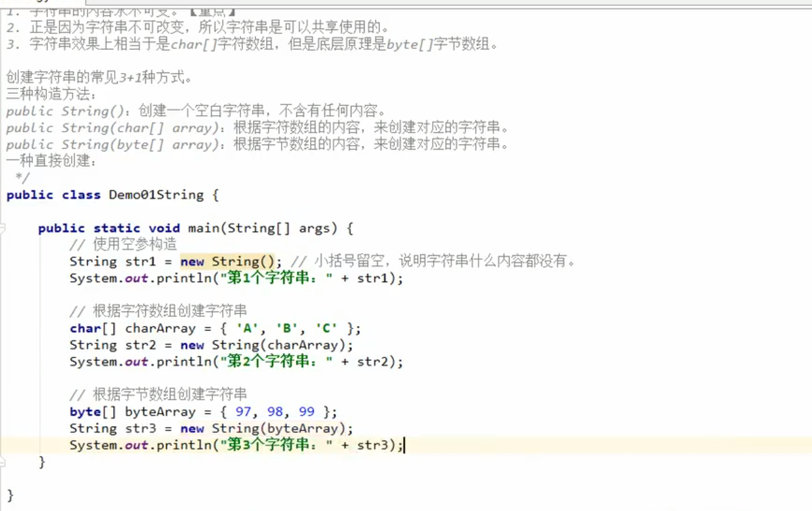The width and height of the screenshot is (812, 511).
Task: Click the doc line public String(char[] array)
Action: pyautogui.click(x=258, y=128)
